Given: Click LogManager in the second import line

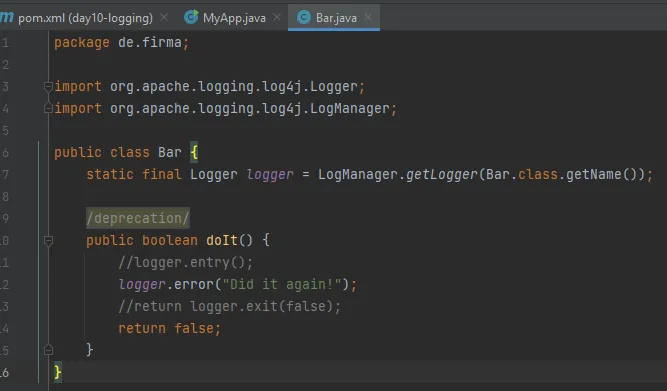Looking at the screenshot, I should coord(350,108).
